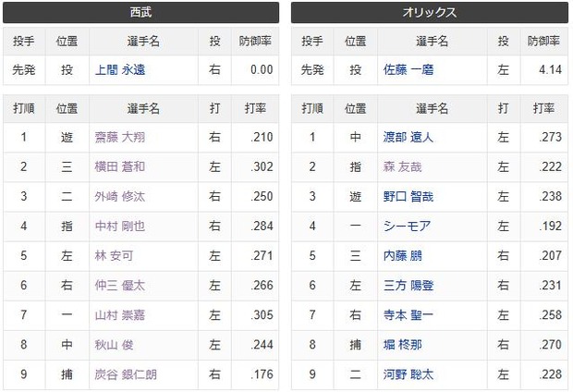Open 山村 崇嘉 player profile
The image size is (573, 392).
[x=120, y=315]
